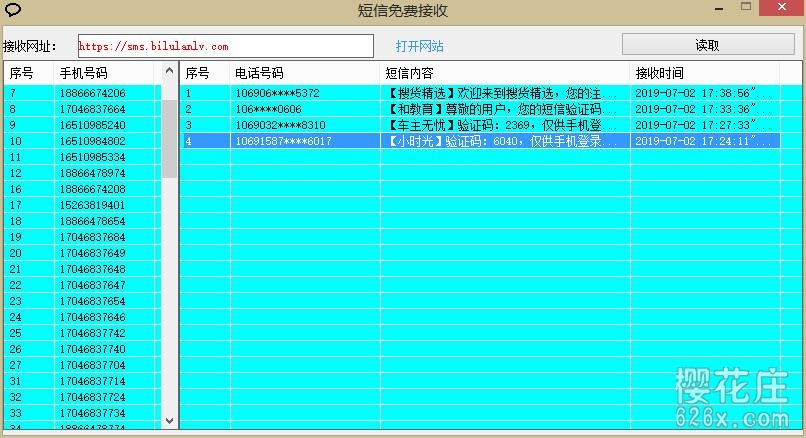The height and width of the screenshot is (438, 806).
Task: Open the 打开网站 link
Action: click(x=419, y=46)
